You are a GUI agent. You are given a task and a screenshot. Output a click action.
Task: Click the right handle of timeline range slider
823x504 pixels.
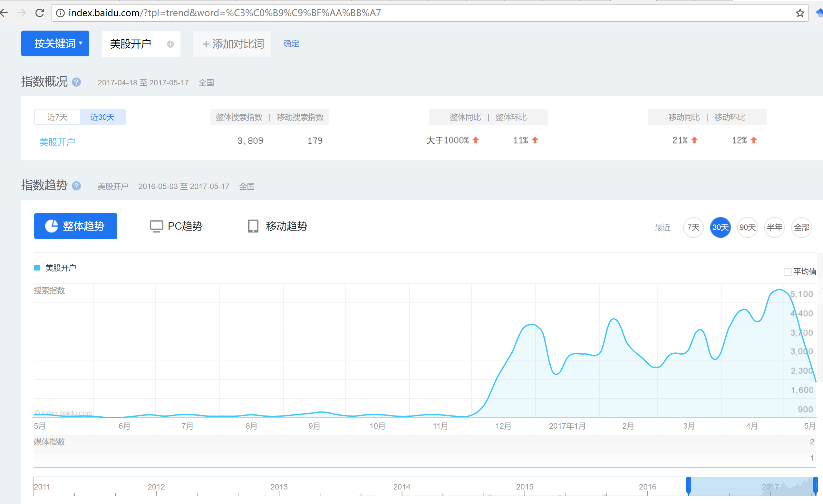point(815,486)
